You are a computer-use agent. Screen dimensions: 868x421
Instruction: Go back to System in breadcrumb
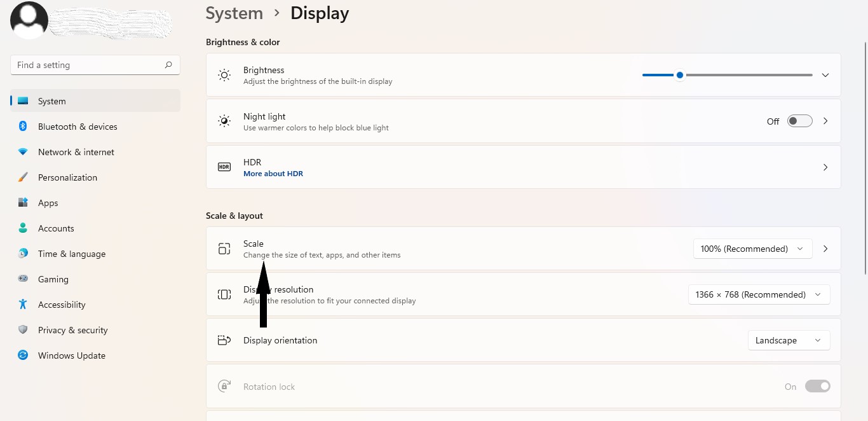234,13
